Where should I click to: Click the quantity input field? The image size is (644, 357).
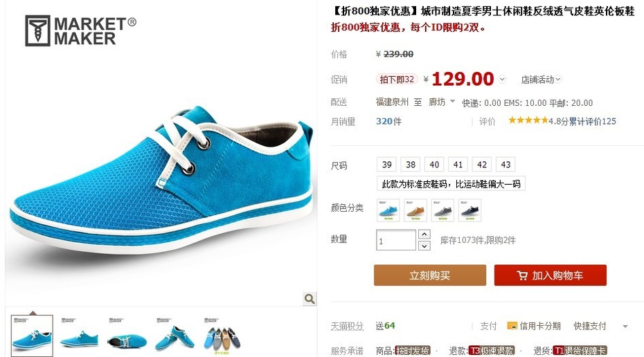[x=396, y=240]
